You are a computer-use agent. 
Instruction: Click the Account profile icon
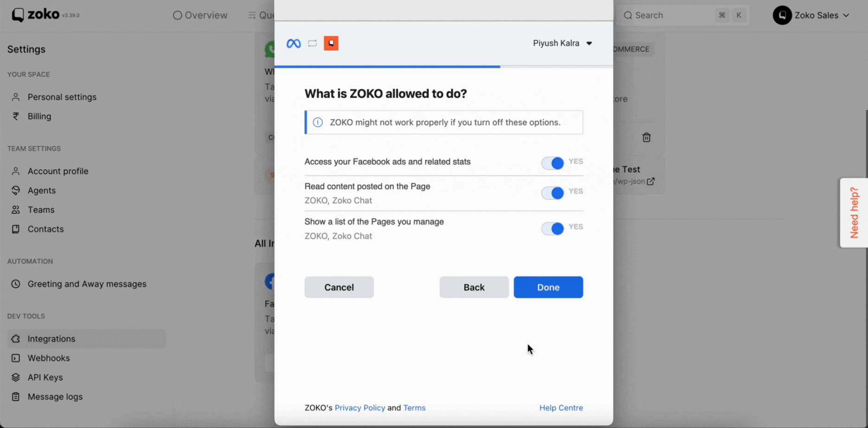pyautogui.click(x=16, y=171)
